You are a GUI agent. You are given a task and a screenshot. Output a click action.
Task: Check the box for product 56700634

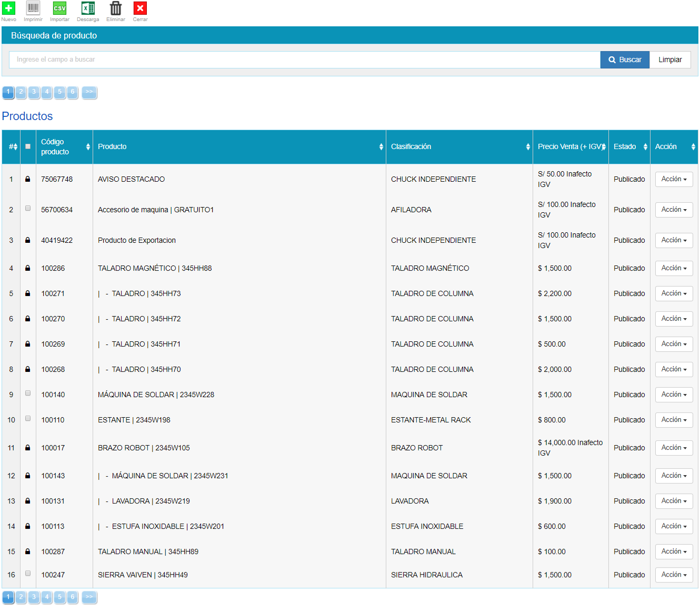click(x=28, y=209)
